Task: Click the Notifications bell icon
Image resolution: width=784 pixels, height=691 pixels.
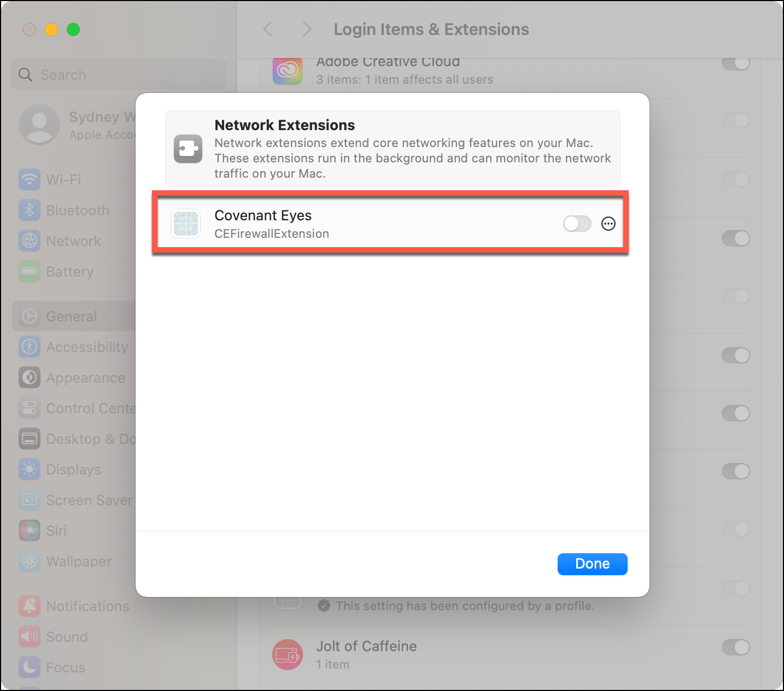Action: coord(30,606)
